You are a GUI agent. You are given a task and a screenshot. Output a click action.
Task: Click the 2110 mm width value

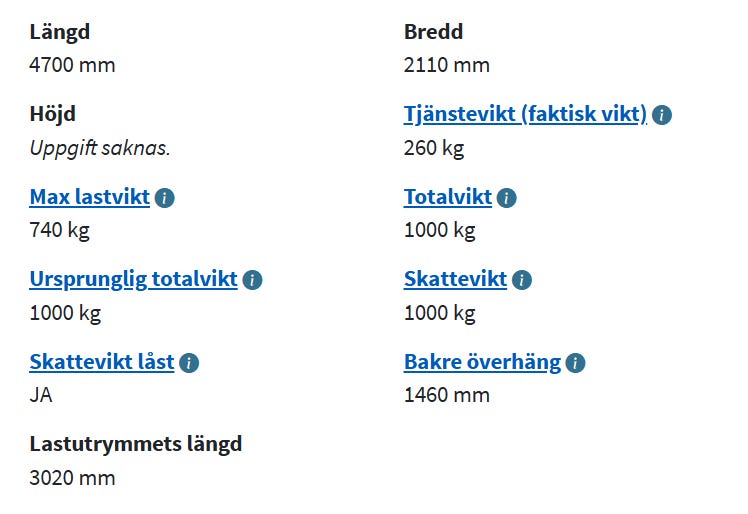tap(447, 66)
